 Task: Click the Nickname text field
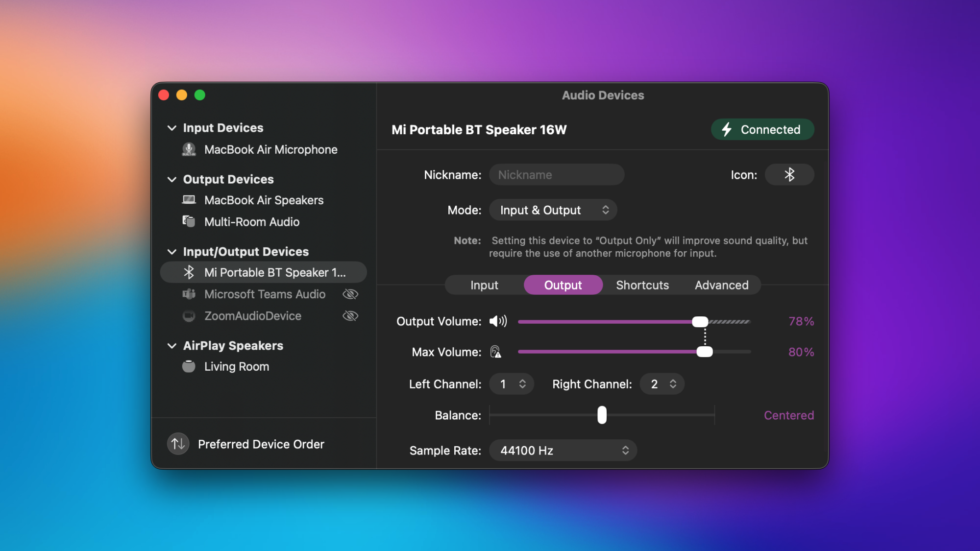coord(557,175)
